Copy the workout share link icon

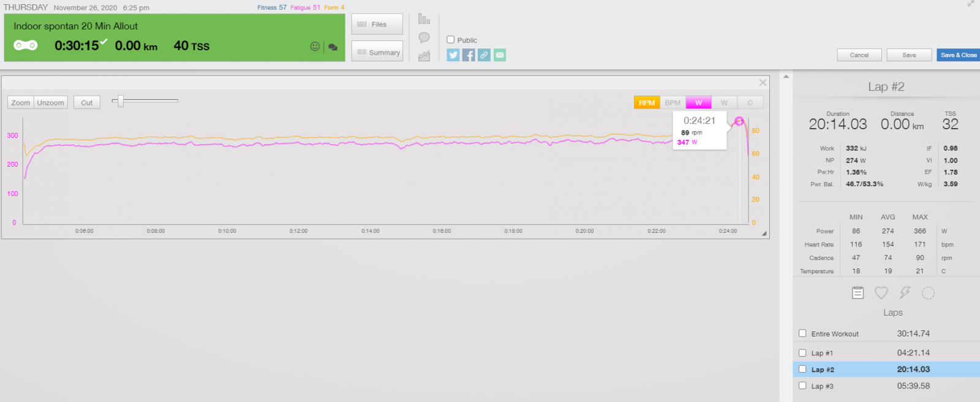click(x=484, y=55)
